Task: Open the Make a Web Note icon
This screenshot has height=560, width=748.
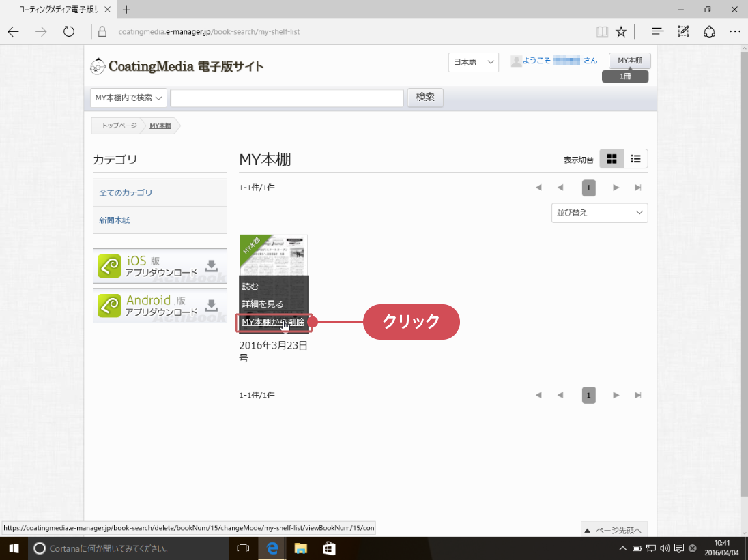Action: coord(683,31)
